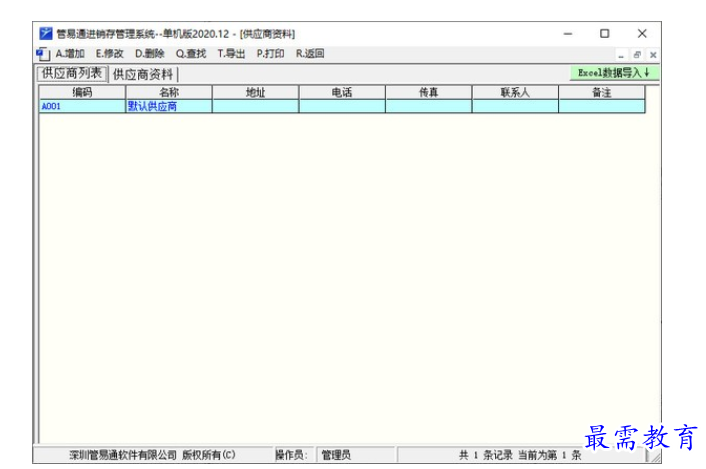
Task: Minimize the main application window
Action: (568, 34)
